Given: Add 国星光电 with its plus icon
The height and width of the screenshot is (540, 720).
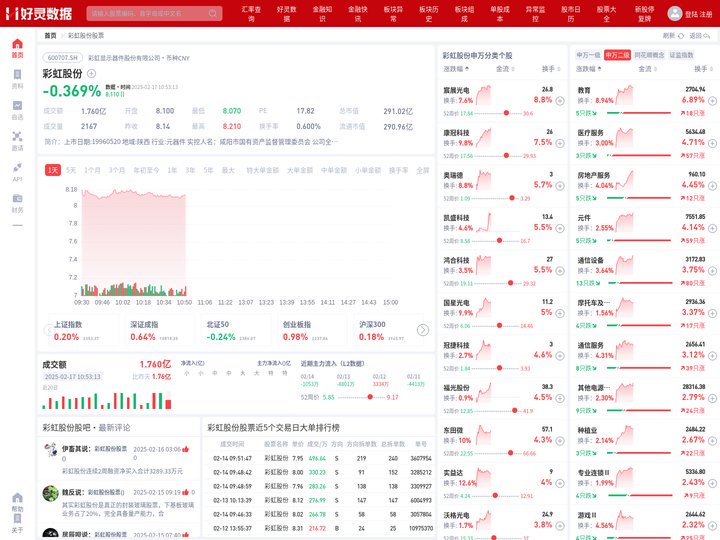Looking at the screenshot, I should pyautogui.click(x=560, y=313).
